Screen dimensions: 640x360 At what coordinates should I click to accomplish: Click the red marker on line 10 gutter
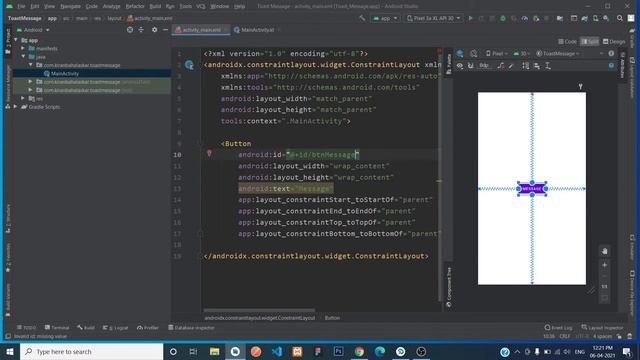click(209, 153)
